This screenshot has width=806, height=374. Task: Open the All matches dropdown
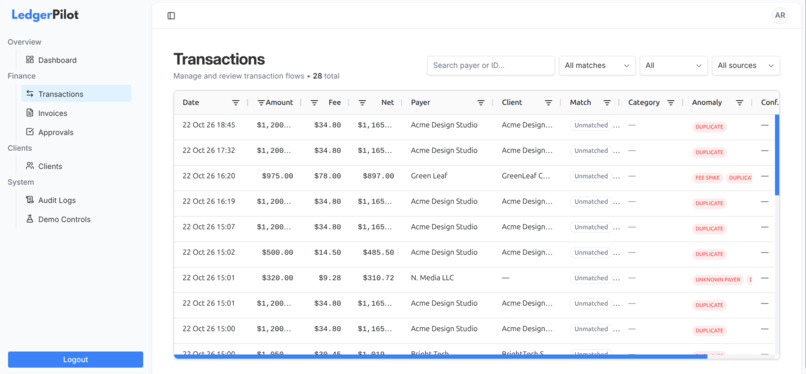pos(597,66)
